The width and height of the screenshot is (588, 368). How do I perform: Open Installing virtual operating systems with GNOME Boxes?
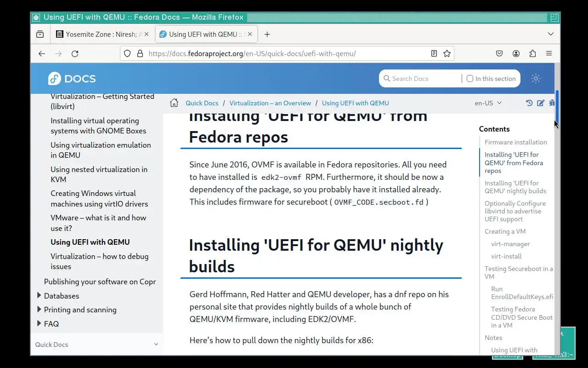tap(98, 126)
